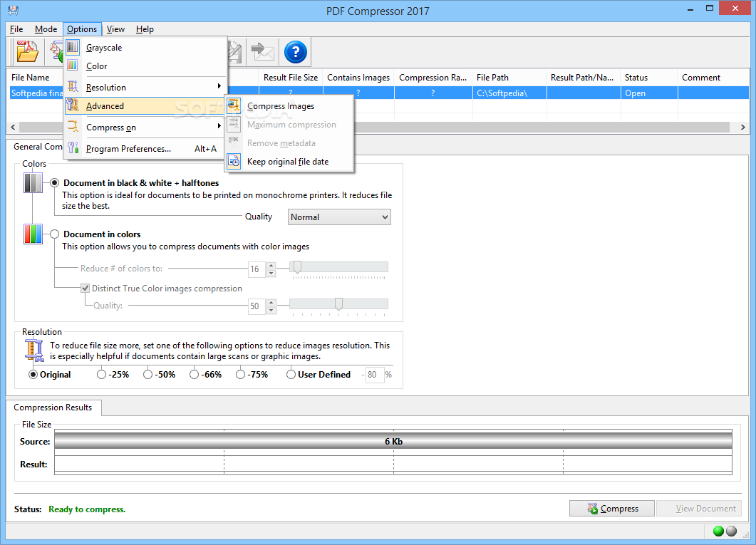Click the Resolution clamp icon
Screen dimensions: 756x545
coord(34,351)
